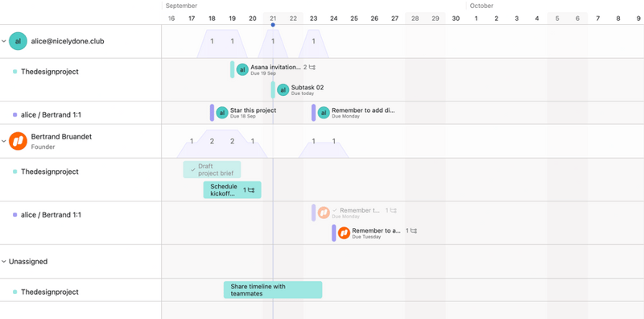Image resolution: width=644 pixels, height=319 pixels.
Task: Click orange avatar on task due Tuesday
Action: point(344,233)
